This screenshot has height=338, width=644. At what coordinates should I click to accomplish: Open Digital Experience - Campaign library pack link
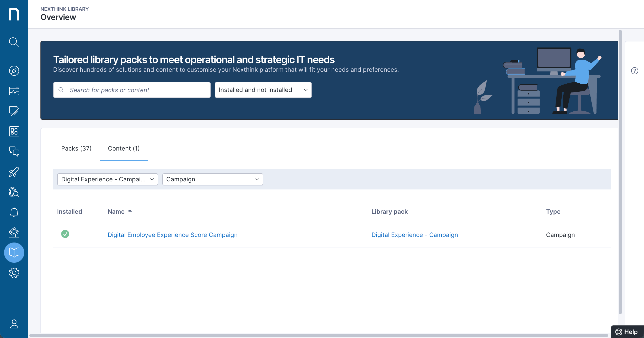(x=415, y=235)
